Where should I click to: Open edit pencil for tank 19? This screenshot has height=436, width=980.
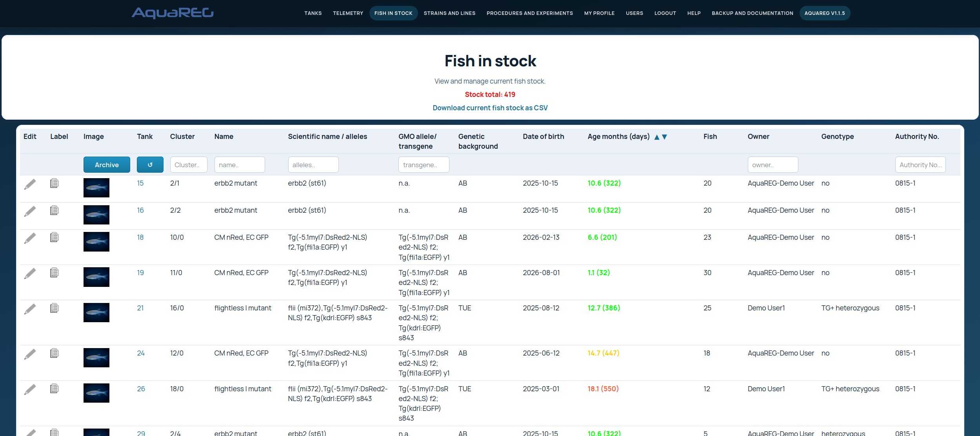click(30, 274)
